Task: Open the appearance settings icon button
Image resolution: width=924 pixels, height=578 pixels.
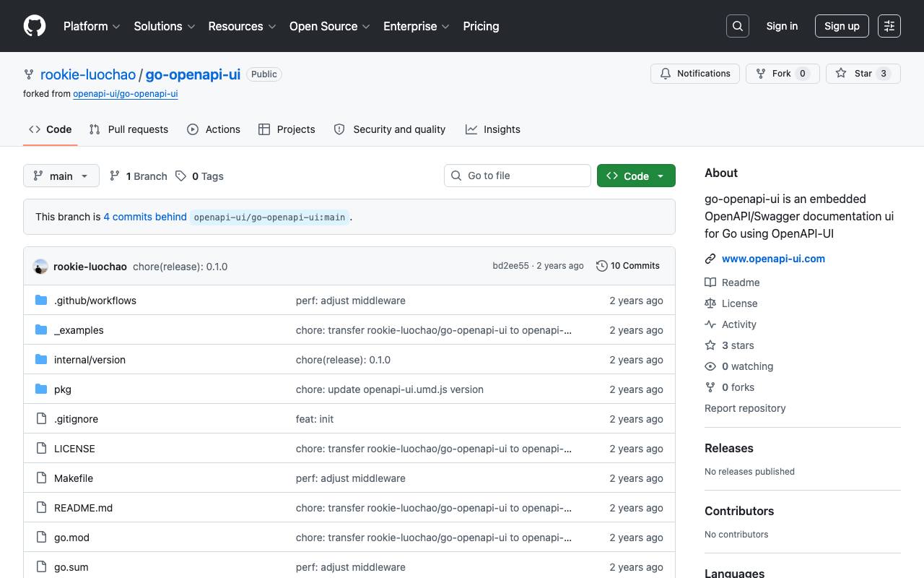Action: click(889, 26)
